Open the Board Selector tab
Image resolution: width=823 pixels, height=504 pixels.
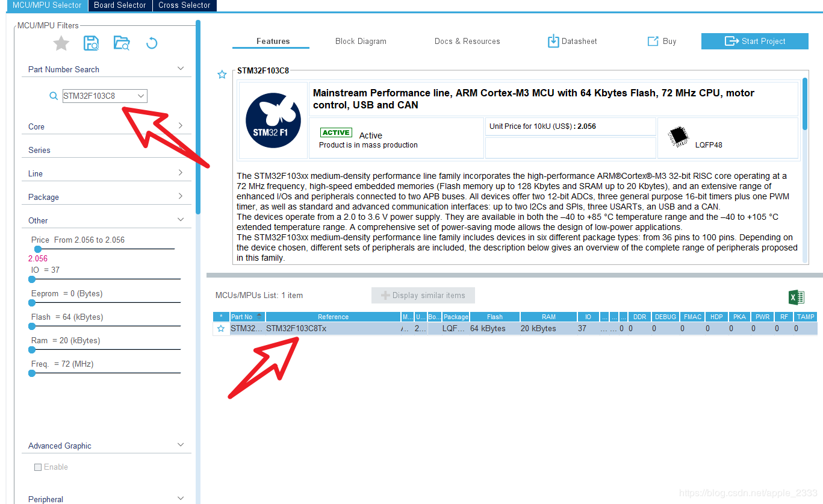pyautogui.click(x=120, y=5)
